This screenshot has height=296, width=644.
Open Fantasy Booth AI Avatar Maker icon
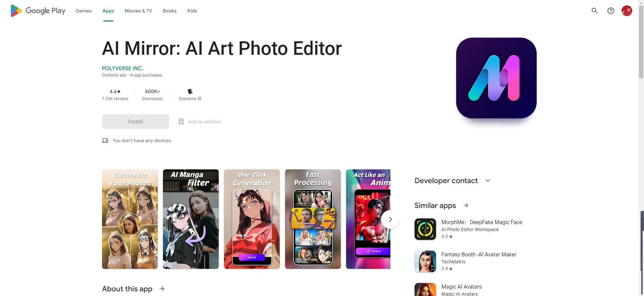click(x=425, y=261)
